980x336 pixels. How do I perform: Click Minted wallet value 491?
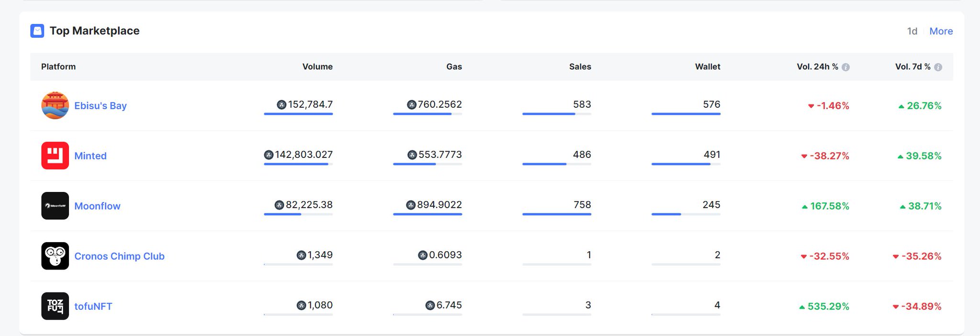(x=712, y=155)
